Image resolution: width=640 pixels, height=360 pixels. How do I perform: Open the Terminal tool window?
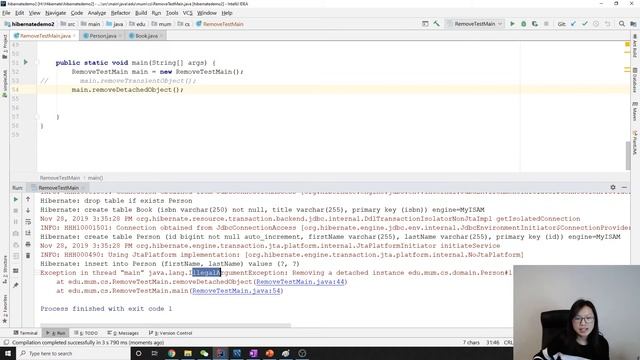pyautogui.click(x=25, y=333)
